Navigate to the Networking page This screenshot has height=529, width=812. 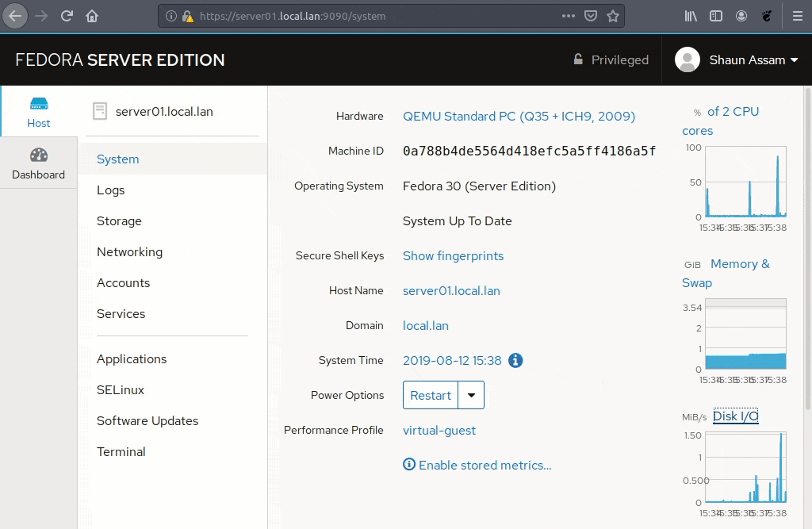point(129,252)
